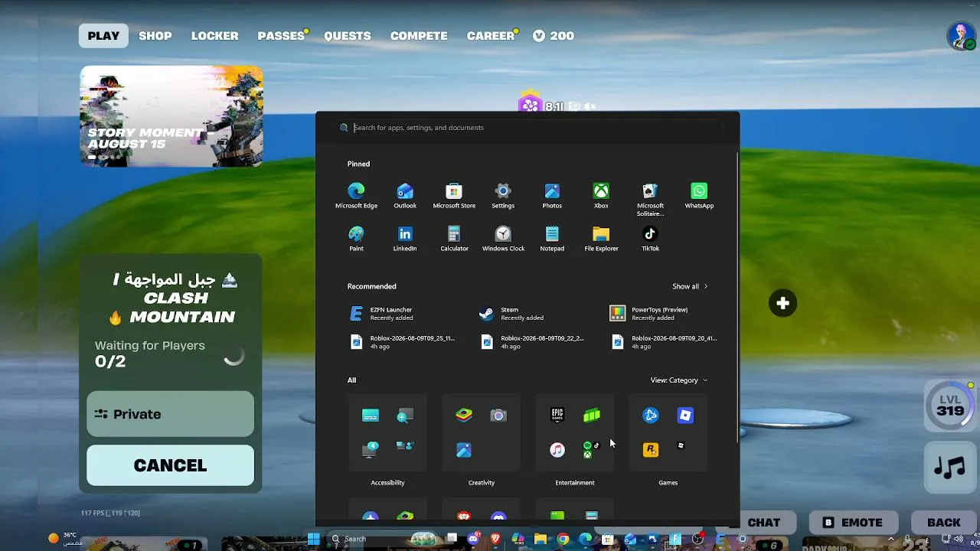Open the Xbox app from pinned
980x551 pixels.
click(x=601, y=196)
